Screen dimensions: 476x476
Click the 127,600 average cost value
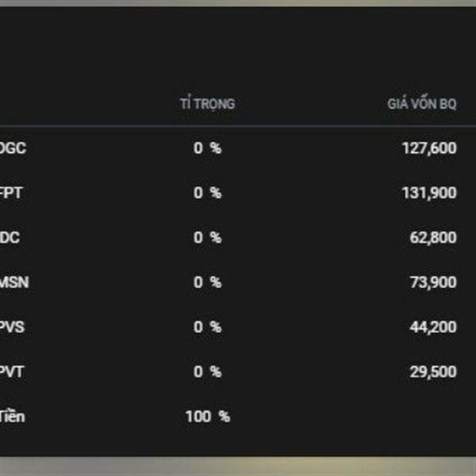[x=429, y=148]
